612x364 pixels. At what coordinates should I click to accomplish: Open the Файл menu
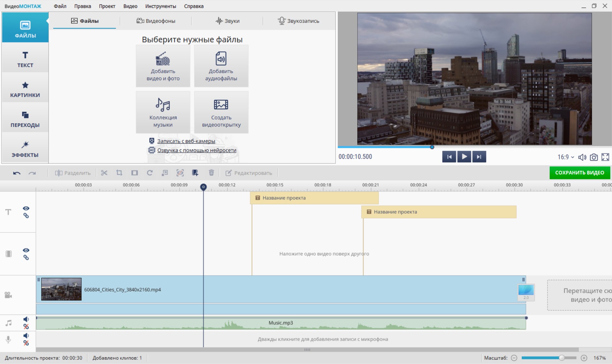(x=60, y=6)
